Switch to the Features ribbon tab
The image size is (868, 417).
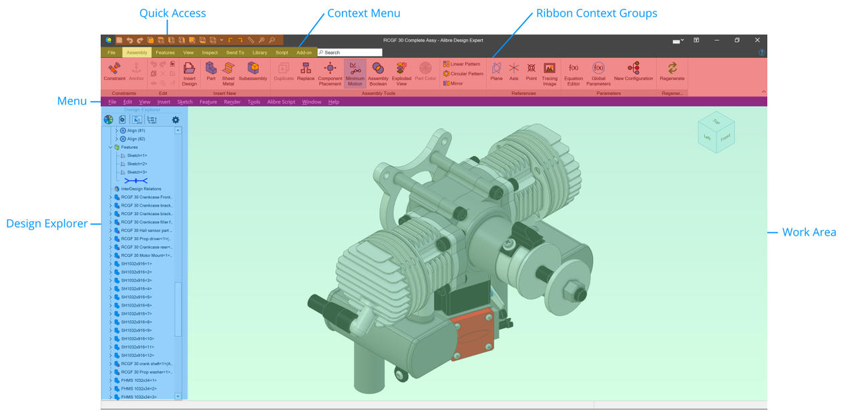click(165, 53)
